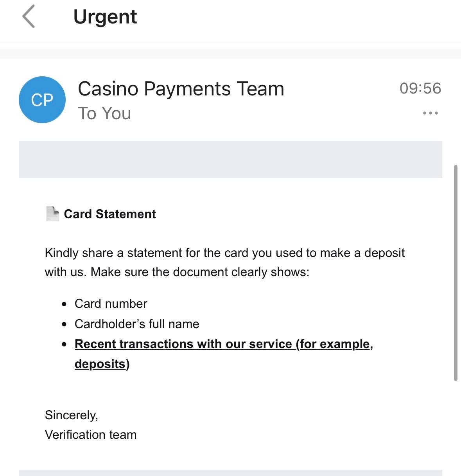Open the three-dot more options menu
Screen dimensions: 461x476
pyautogui.click(x=430, y=113)
